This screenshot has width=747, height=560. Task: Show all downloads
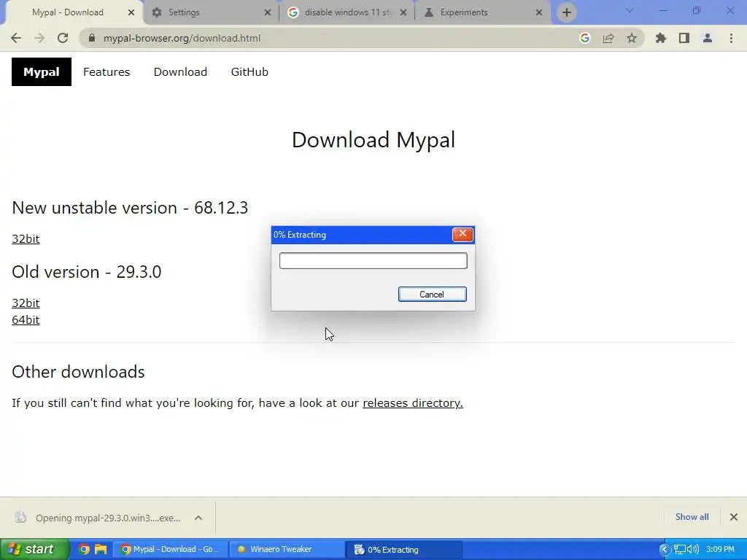(692, 517)
